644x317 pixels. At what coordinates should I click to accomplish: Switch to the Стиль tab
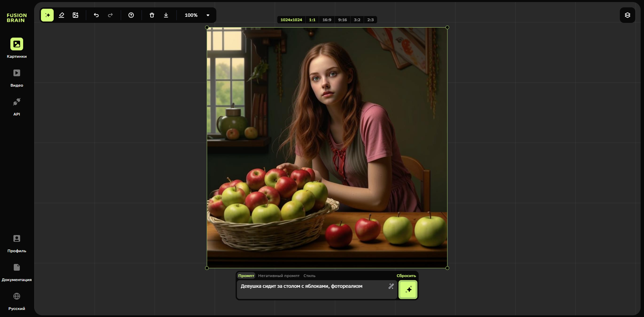(x=309, y=276)
